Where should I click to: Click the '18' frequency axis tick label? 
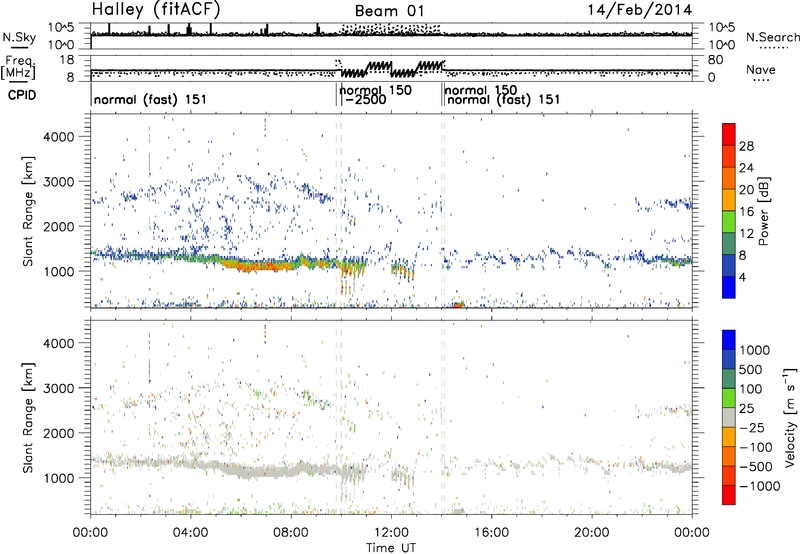pos(67,60)
